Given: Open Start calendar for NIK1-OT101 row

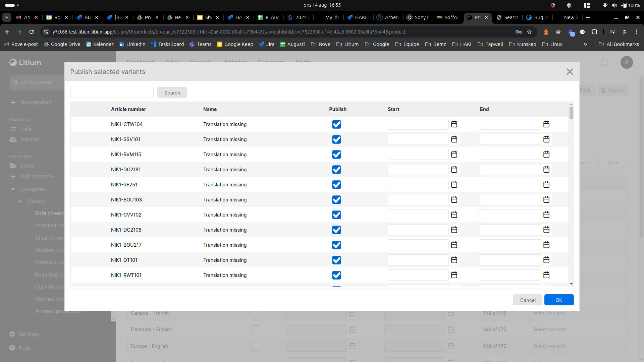Looking at the screenshot, I should click(454, 260).
